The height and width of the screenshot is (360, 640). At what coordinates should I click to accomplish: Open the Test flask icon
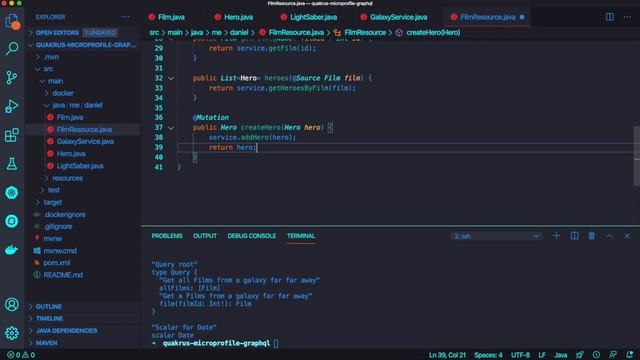(12, 164)
